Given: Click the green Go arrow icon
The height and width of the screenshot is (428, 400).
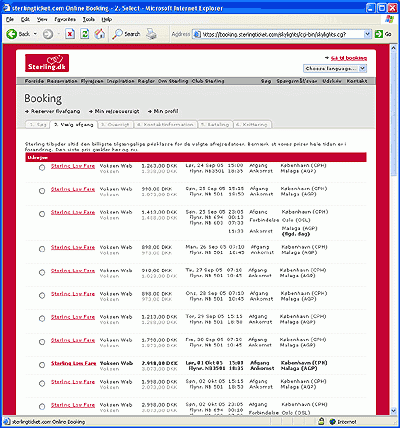Looking at the screenshot, I should point(379,34).
